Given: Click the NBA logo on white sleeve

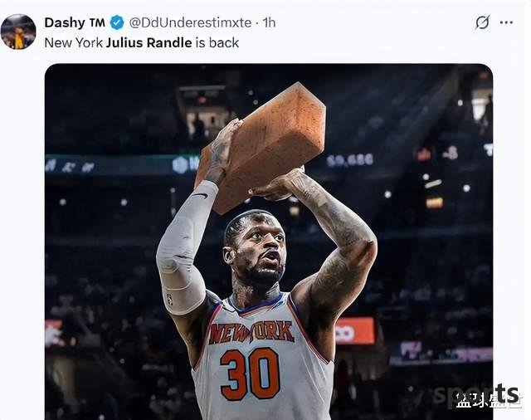Looking at the screenshot, I should tap(169, 300).
